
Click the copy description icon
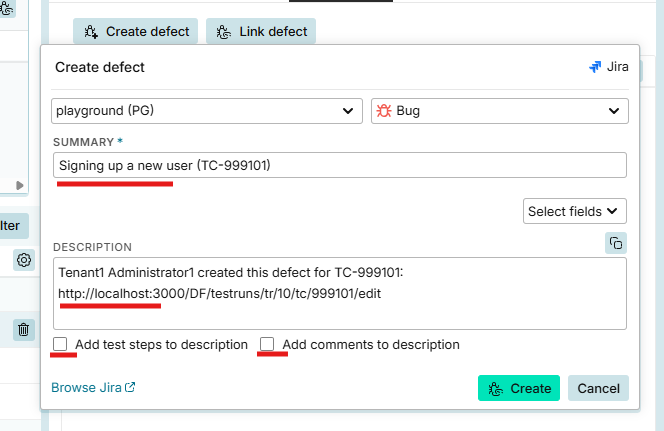(616, 243)
